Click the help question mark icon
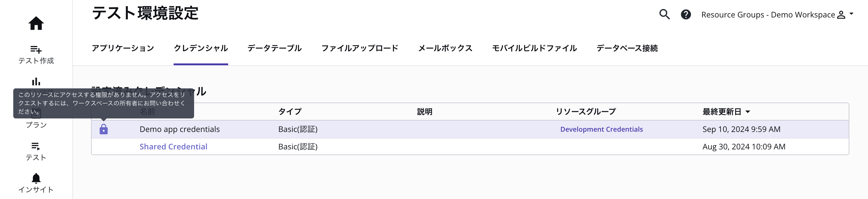Screen dimensions: 868x199 coord(686,15)
